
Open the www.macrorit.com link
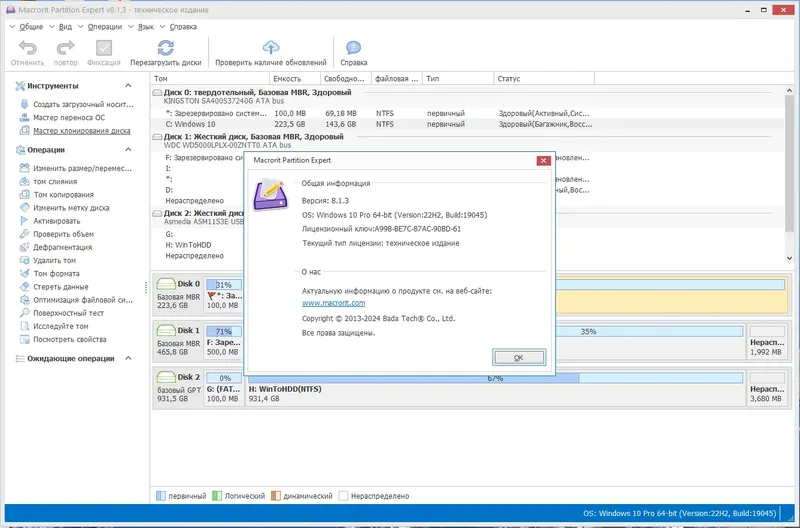click(333, 303)
